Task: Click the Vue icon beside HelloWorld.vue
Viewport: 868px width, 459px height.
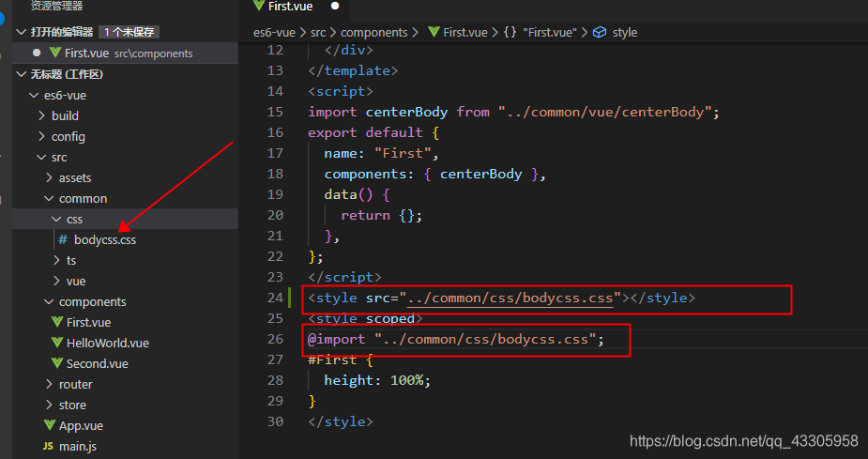Action: [x=57, y=343]
